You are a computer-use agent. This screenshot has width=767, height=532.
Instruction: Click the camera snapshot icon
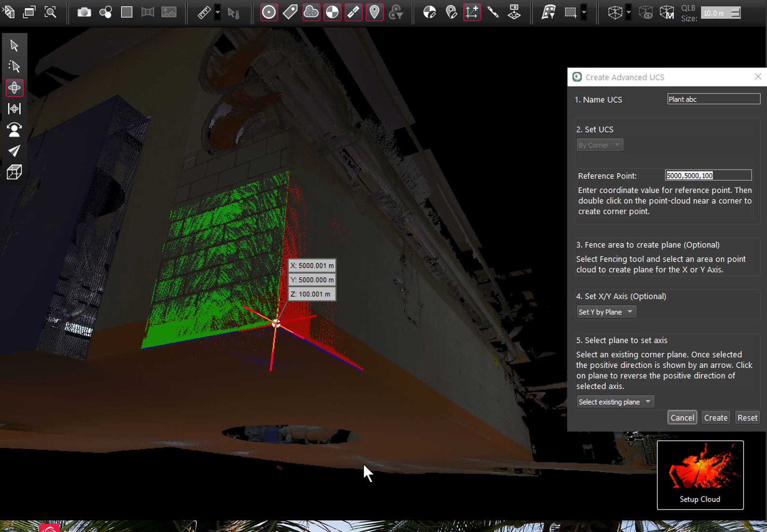(84, 13)
